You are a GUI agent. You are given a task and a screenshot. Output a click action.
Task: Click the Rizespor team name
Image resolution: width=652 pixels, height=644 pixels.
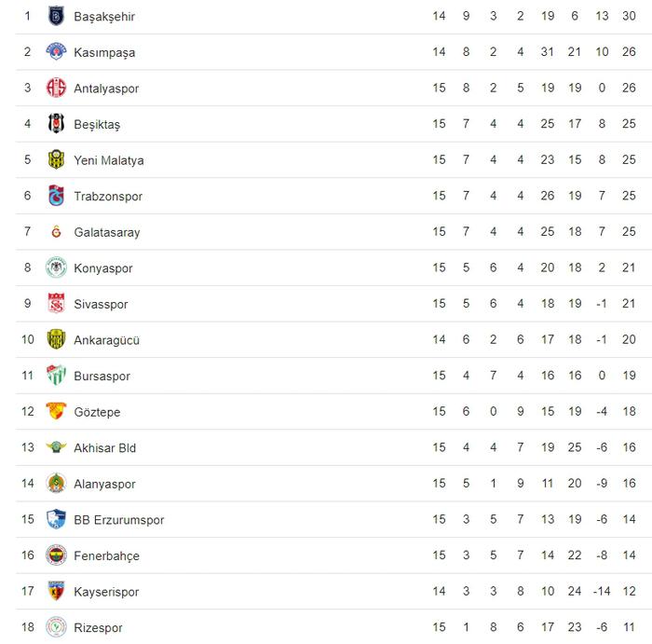tap(98, 628)
